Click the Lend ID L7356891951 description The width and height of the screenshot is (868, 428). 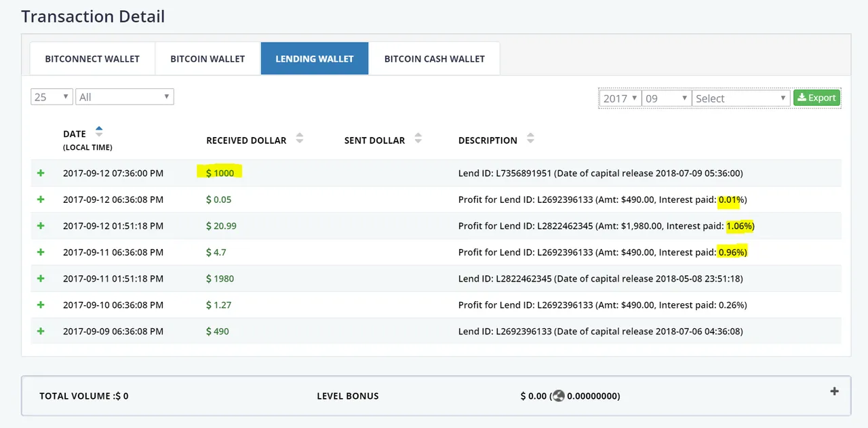pyautogui.click(x=601, y=173)
